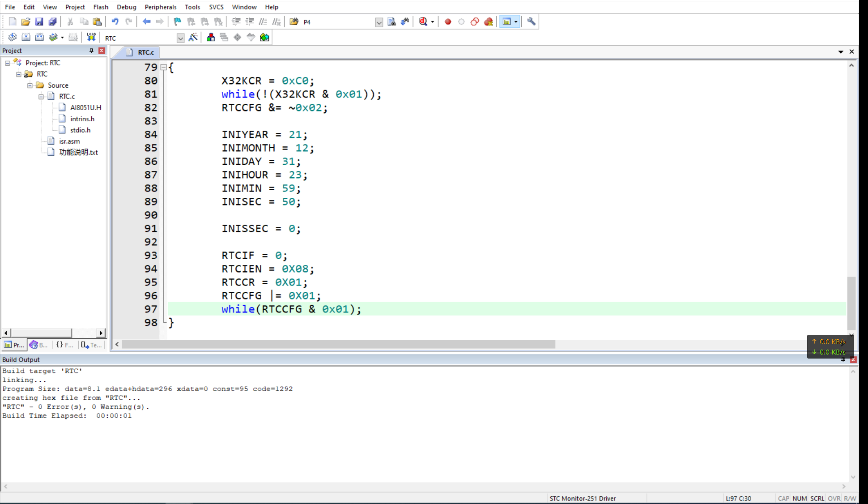Open Configuration with the wrench icon

[x=531, y=21]
